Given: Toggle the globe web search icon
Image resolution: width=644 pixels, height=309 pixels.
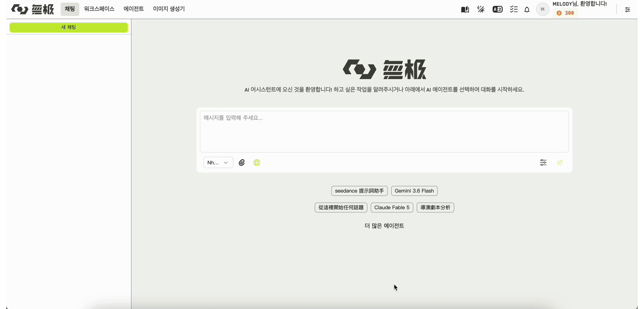Looking at the screenshot, I should pos(257,163).
